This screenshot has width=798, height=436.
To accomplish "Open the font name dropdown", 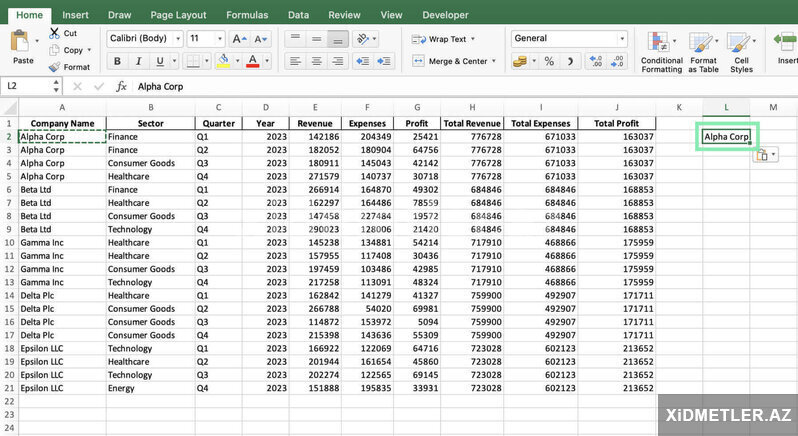I will (178, 39).
